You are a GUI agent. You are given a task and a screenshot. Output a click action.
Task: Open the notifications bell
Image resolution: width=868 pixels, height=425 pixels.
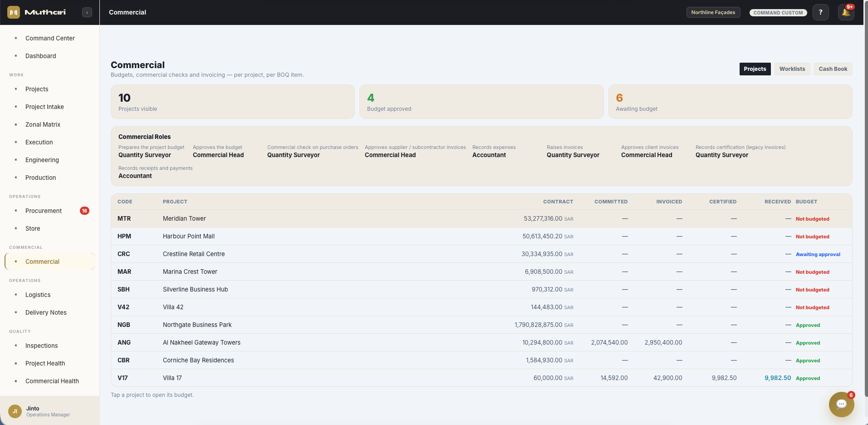846,12
